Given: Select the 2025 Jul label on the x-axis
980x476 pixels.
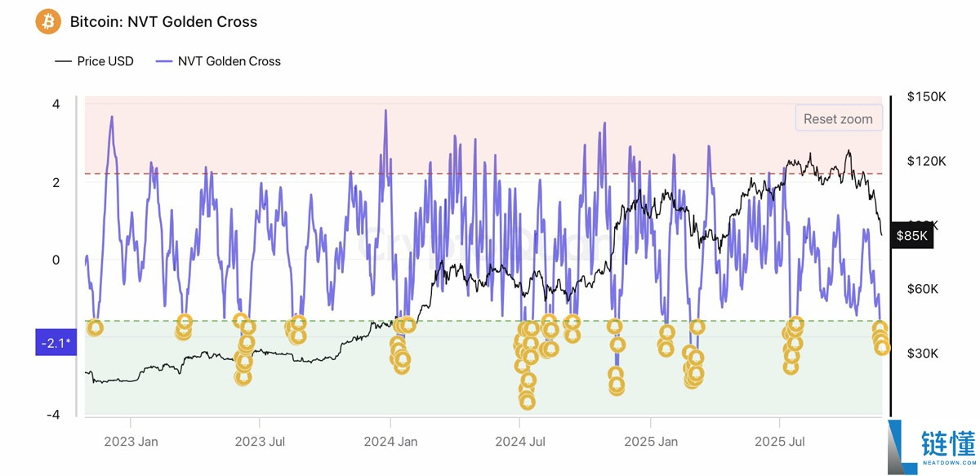Looking at the screenshot, I should tap(779, 441).
